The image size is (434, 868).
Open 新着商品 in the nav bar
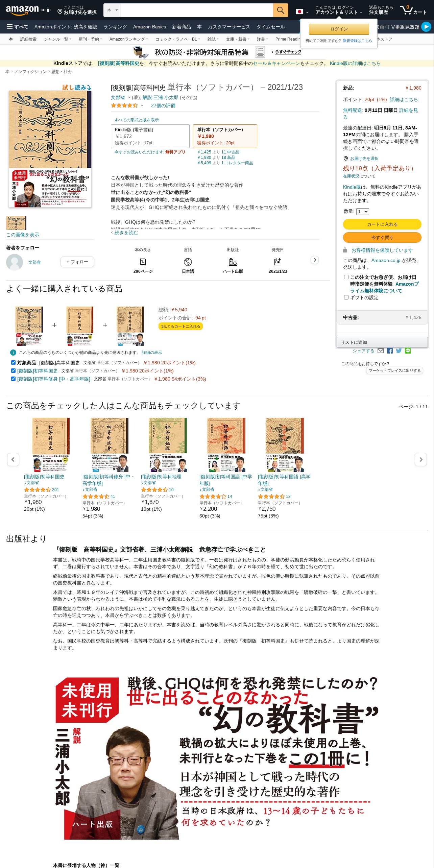[x=182, y=27]
